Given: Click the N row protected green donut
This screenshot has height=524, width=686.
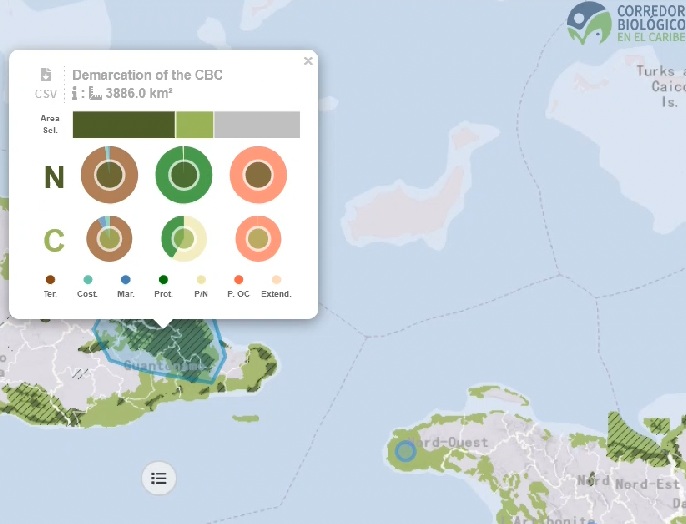Looking at the screenshot, I should point(184,175).
